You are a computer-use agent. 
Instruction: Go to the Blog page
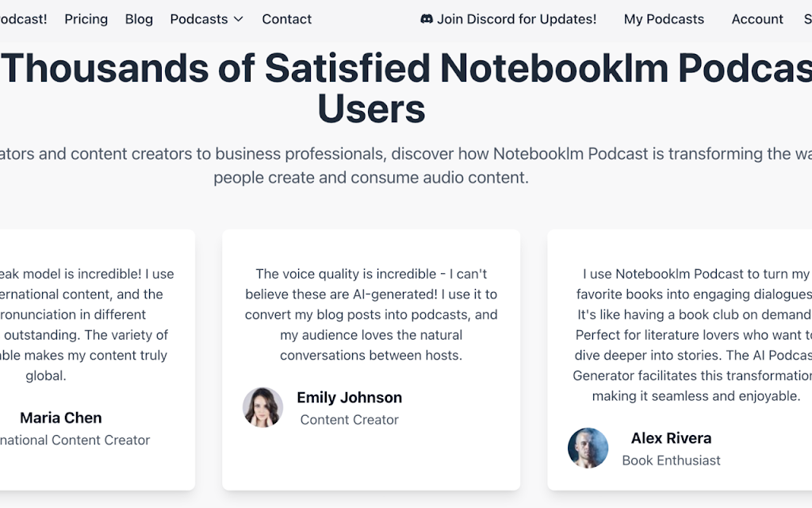click(139, 19)
